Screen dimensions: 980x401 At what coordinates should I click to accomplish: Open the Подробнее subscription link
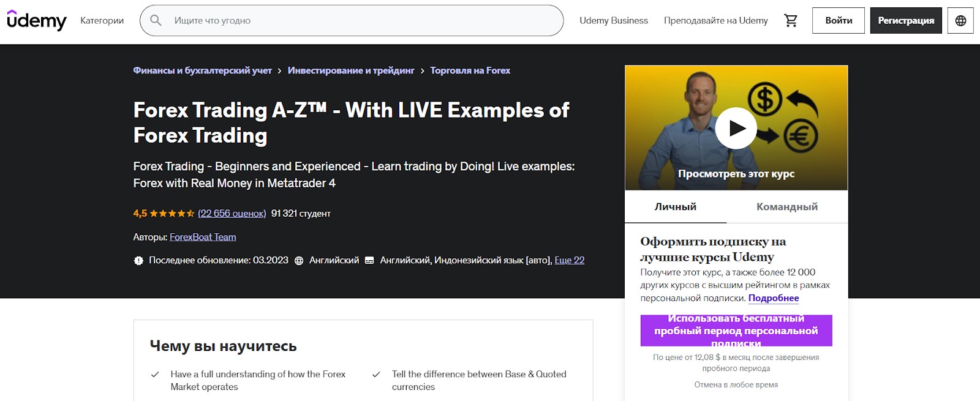774,298
